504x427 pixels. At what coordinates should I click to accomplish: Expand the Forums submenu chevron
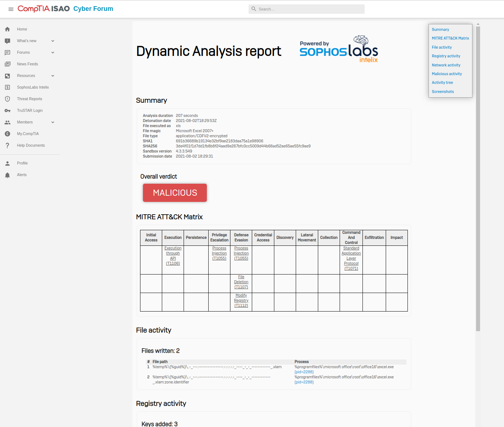point(53,52)
